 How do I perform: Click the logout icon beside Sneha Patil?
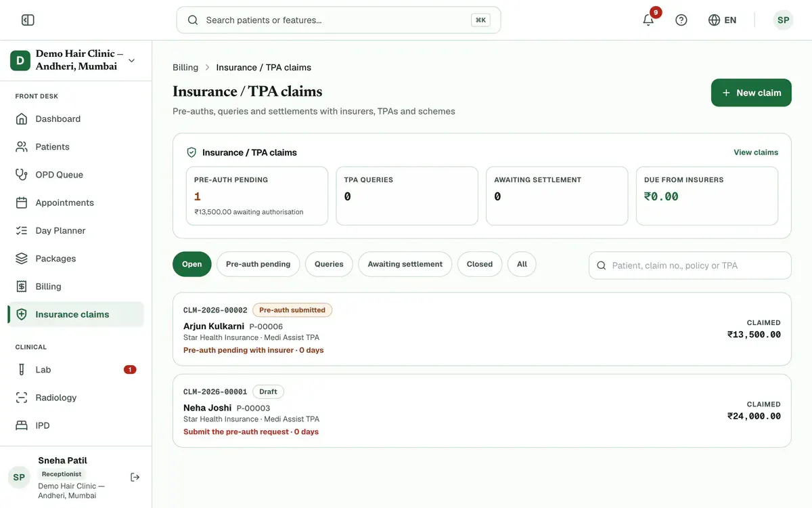135,477
